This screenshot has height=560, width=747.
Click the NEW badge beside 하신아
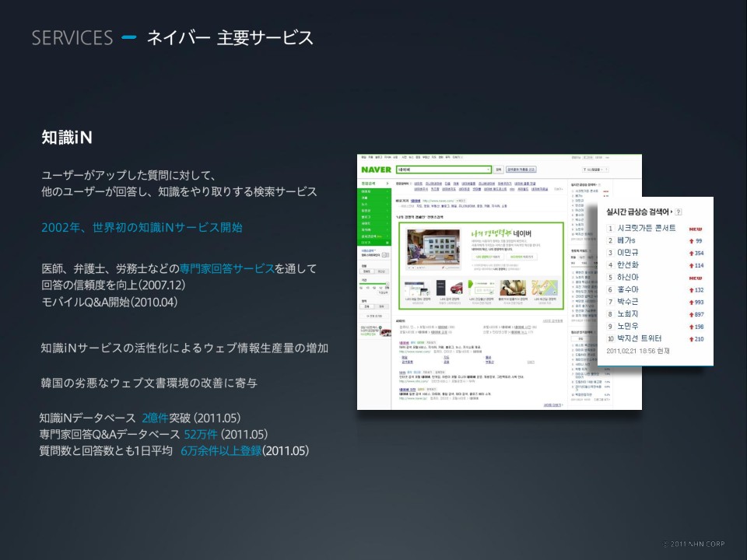(x=696, y=278)
